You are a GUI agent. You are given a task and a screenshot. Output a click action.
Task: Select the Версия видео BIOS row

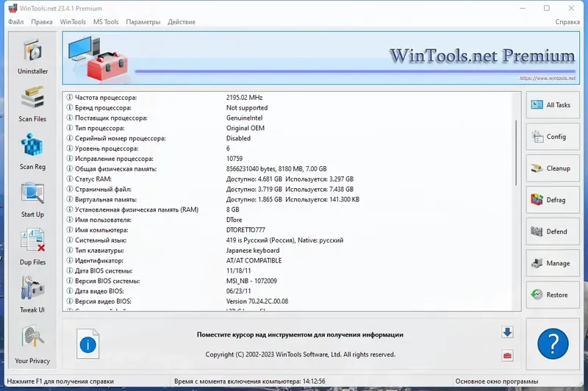[x=288, y=301]
